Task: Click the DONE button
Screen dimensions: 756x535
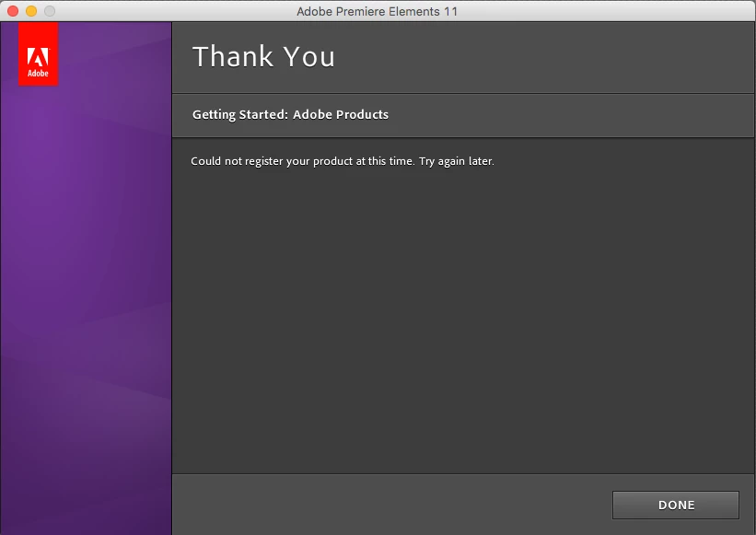Action: pos(676,506)
